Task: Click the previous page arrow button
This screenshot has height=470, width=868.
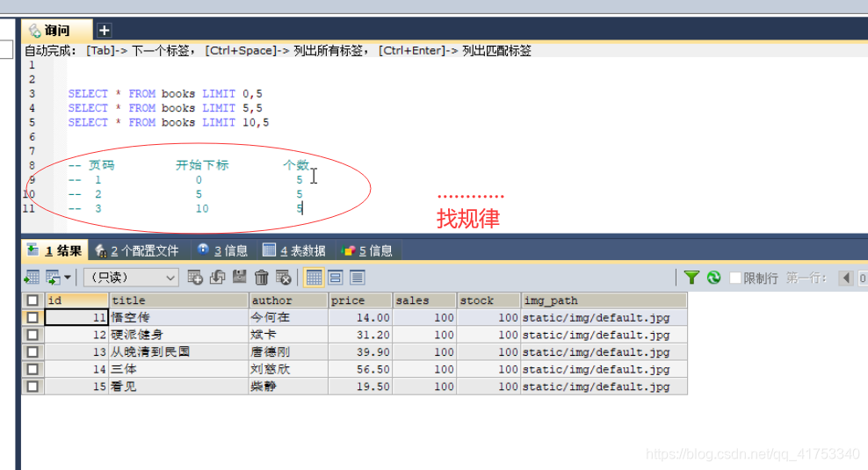Action: click(x=846, y=278)
